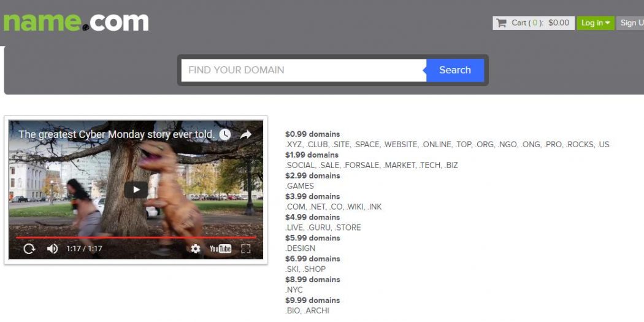Click the video share arrow icon
The image size is (644, 322).
(x=245, y=134)
